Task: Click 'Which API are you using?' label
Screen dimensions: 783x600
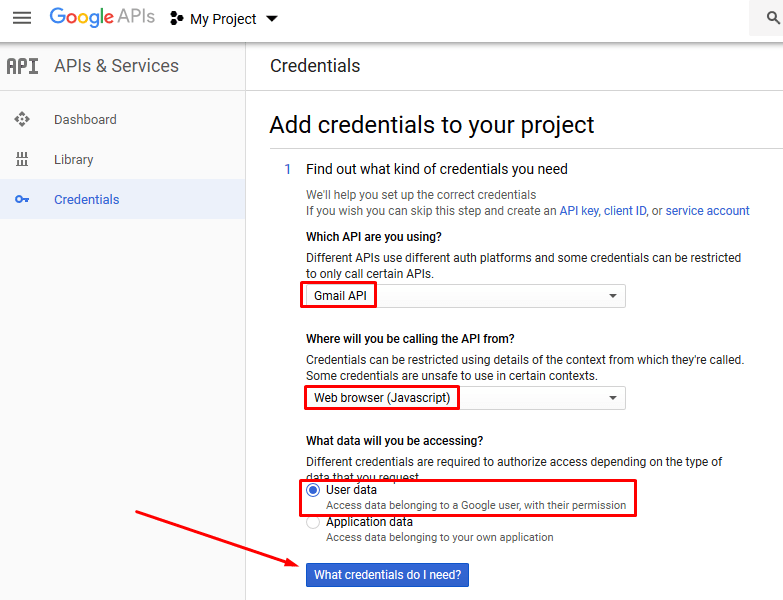Action: pyautogui.click(x=374, y=237)
